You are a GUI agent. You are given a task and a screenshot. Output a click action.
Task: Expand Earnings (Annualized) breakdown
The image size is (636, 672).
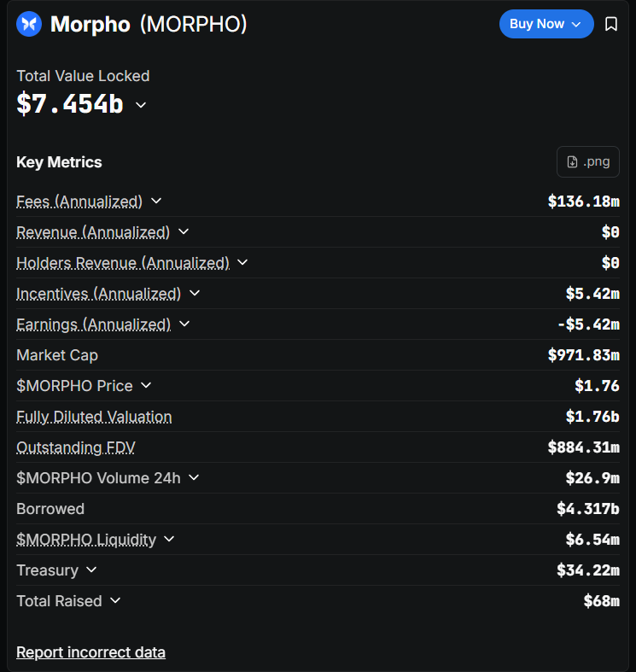click(184, 324)
